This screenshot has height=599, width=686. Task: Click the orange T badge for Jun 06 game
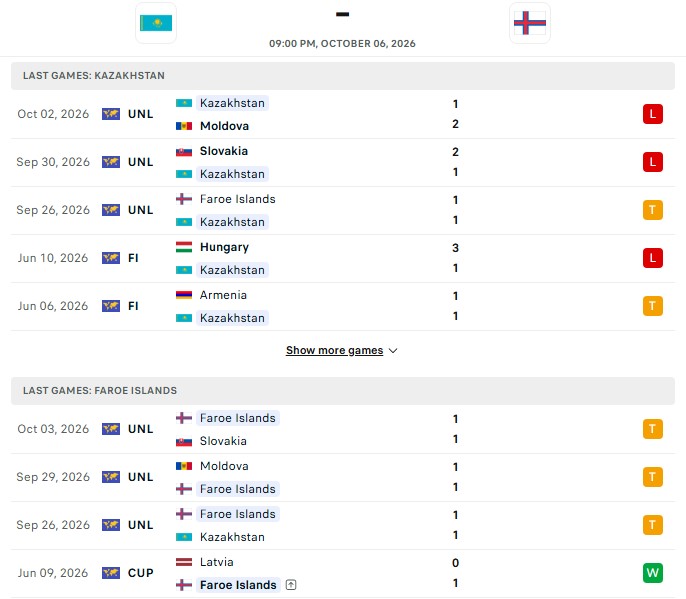click(x=652, y=306)
